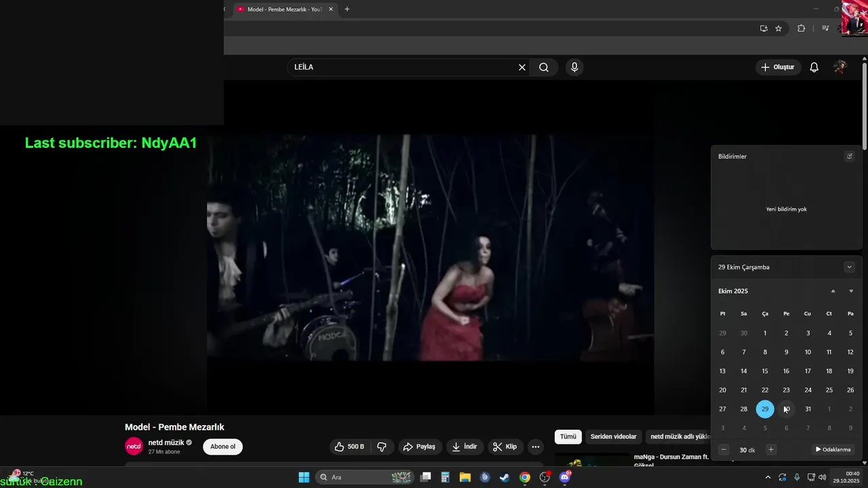Decrease focus time with minus button
The width and height of the screenshot is (868, 488).
724,449
